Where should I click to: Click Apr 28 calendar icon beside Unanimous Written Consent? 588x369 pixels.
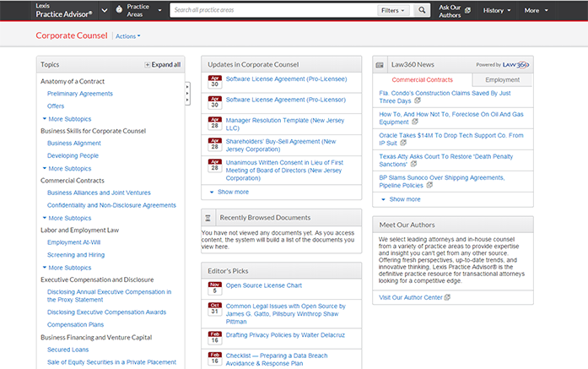pos(215,165)
